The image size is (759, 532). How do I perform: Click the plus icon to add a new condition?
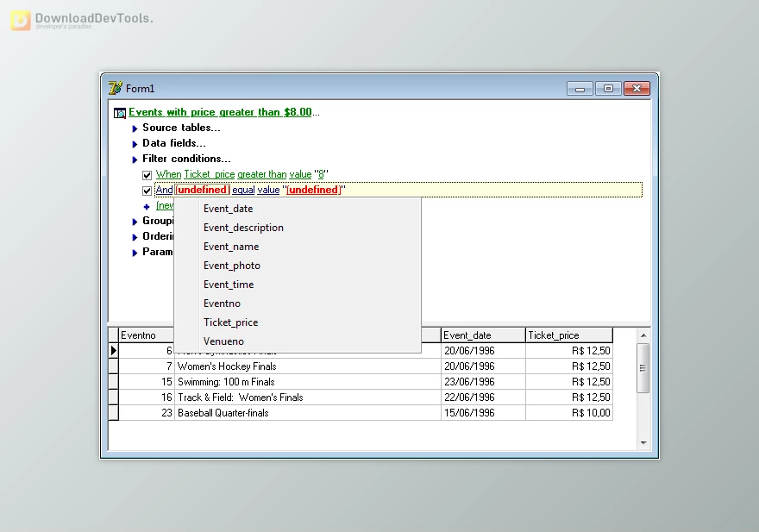click(x=147, y=206)
